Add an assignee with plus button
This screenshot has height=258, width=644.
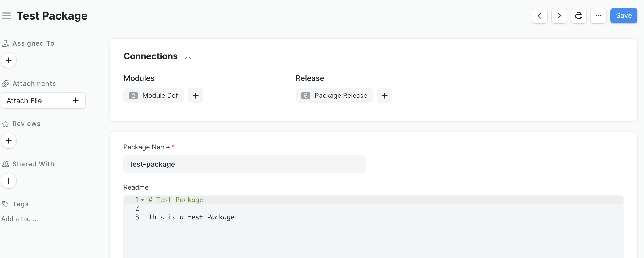pos(9,60)
